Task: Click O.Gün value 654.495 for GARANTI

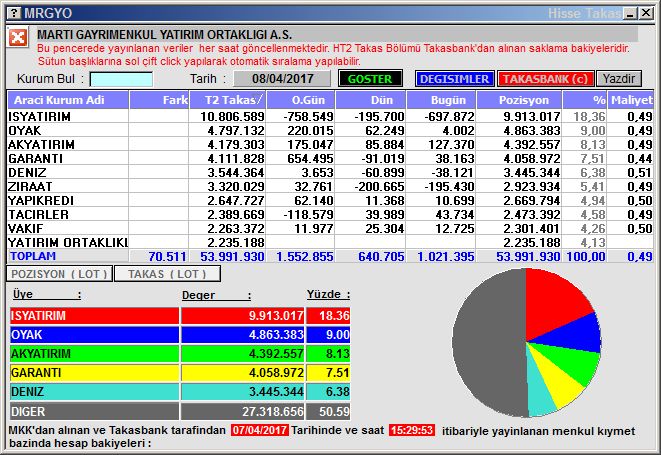Action: (310, 158)
